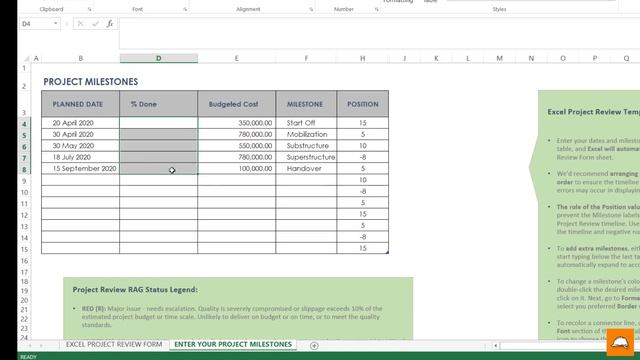This screenshot has height=360, width=640.
Task: Select the 550,000.00 budget cell
Action: pyautogui.click(x=236, y=146)
